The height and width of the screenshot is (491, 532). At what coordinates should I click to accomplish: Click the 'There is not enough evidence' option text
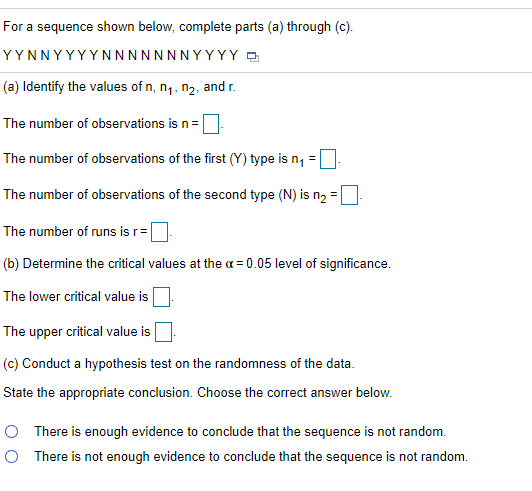251,456
